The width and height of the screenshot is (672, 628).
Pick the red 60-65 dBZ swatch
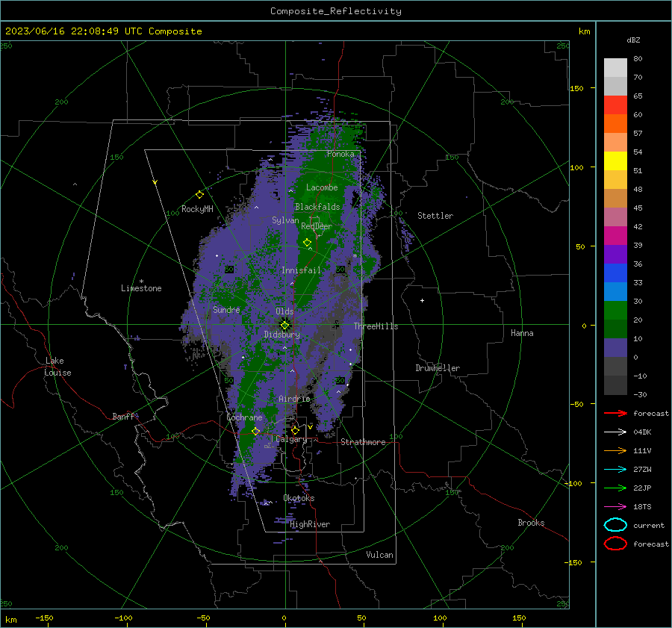(615, 105)
